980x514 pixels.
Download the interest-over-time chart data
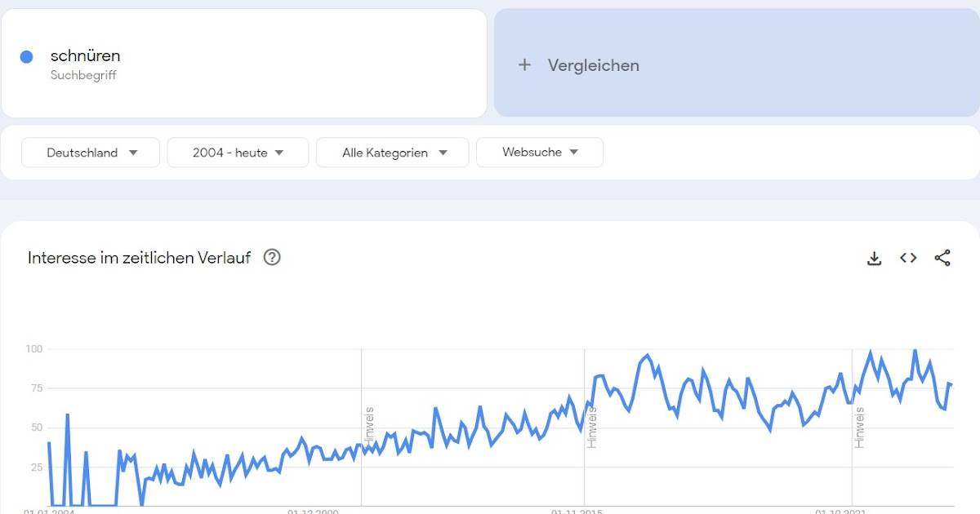pos(874,258)
